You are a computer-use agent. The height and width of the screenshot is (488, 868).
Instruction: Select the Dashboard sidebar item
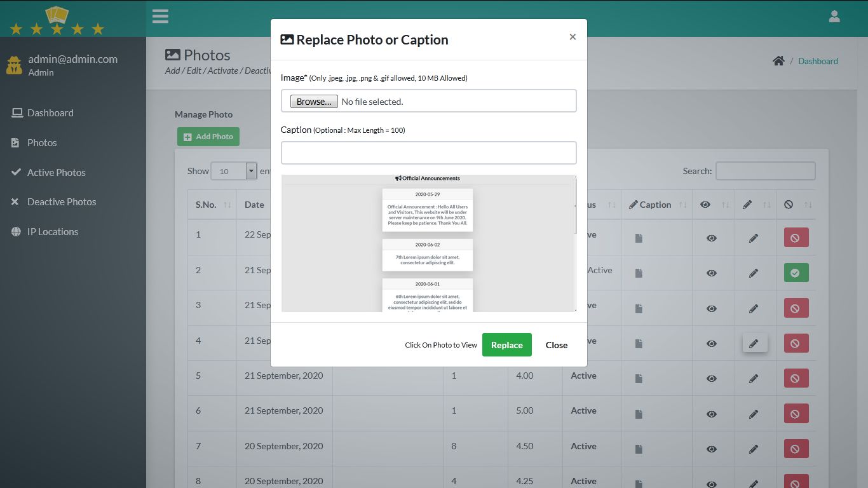click(50, 112)
